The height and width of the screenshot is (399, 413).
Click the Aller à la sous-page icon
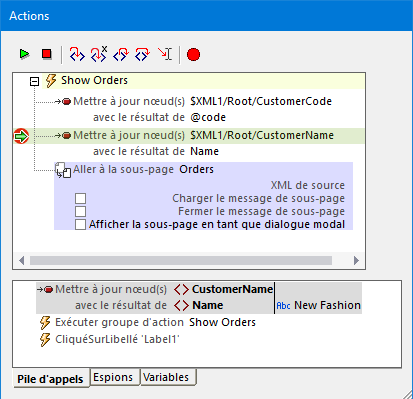click(63, 170)
